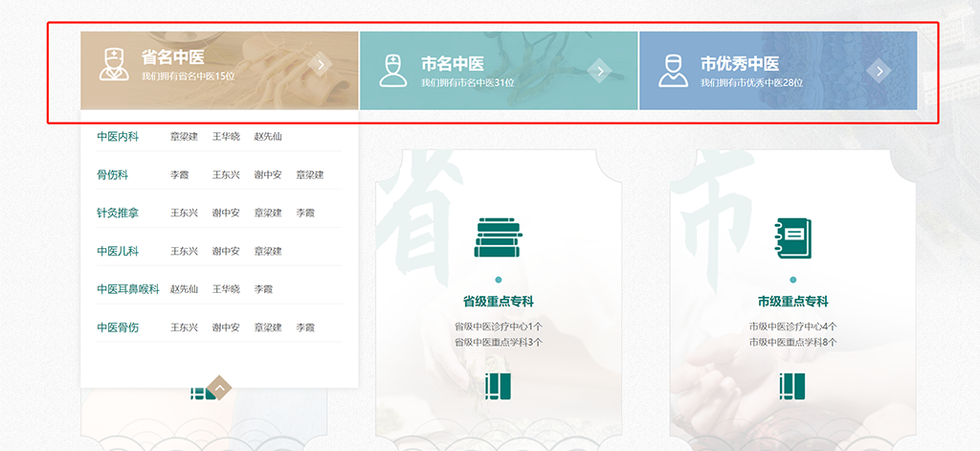Click the doctor icon on 市名中医 banner

[393, 71]
